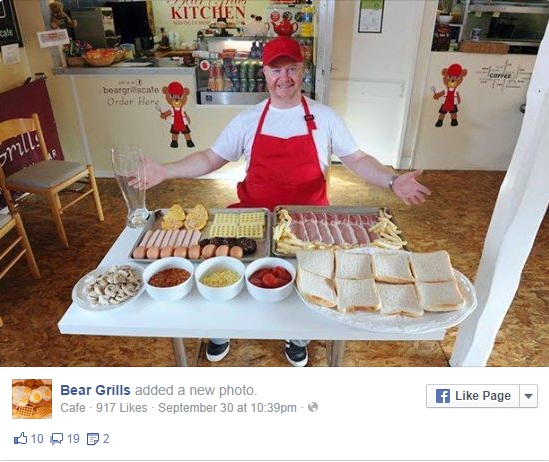Open the Bear Grills page avatar

pos(32,399)
